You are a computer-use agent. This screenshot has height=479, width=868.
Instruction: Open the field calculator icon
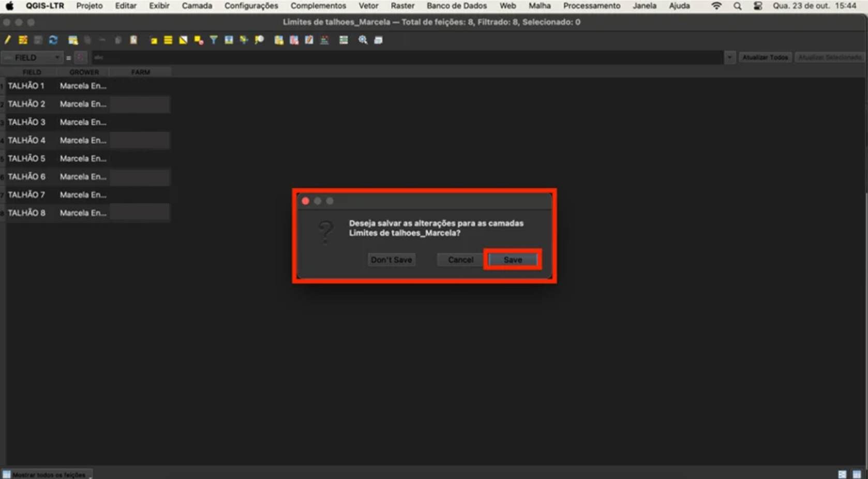click(x=324, y=40)
